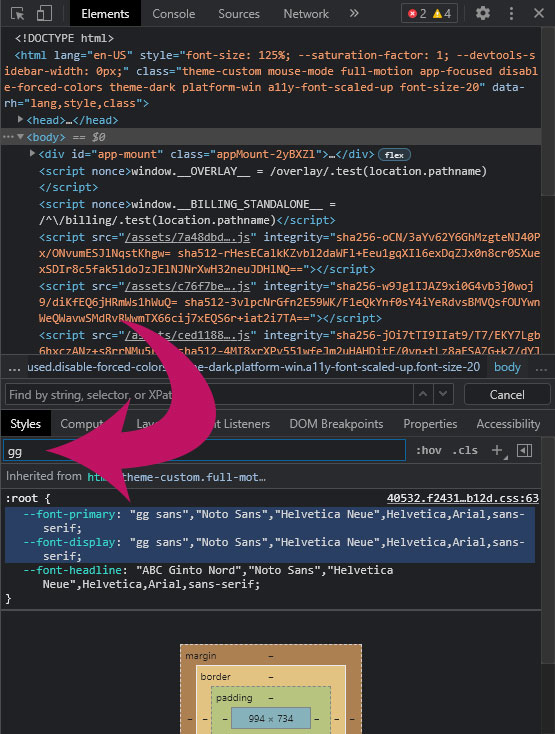Switch to the Console tab
The width and height of the screenshot is (555, 734).
(174, 14)
